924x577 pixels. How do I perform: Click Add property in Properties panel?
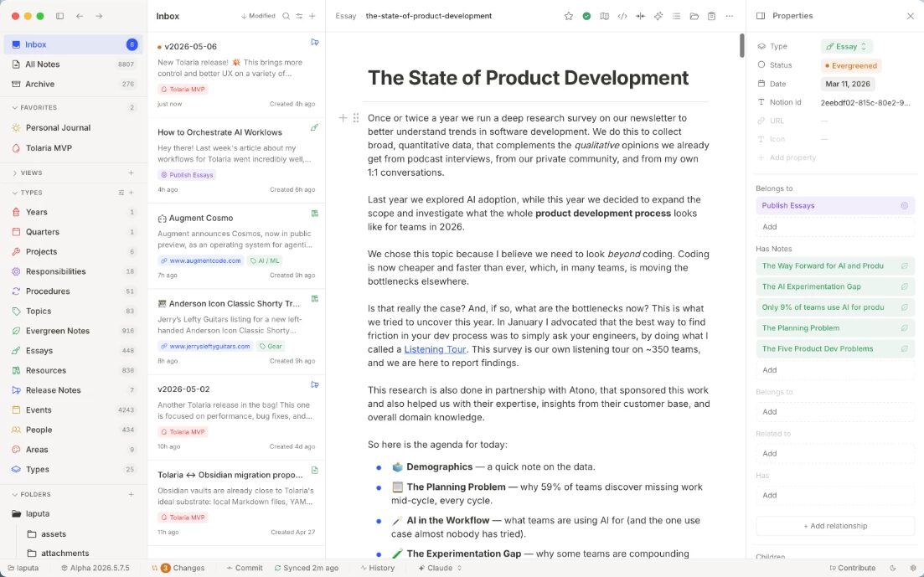point(787,158)
